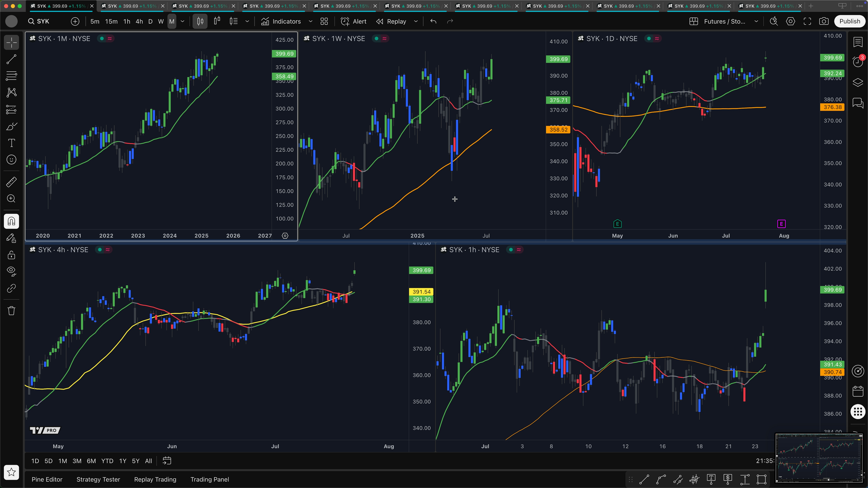Undo the last chart action

pyautogui.click(x=433, y=21)
